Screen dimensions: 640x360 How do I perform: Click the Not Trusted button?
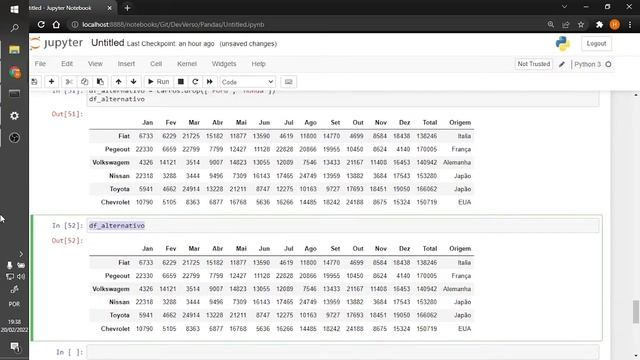(x=533, y=64)
